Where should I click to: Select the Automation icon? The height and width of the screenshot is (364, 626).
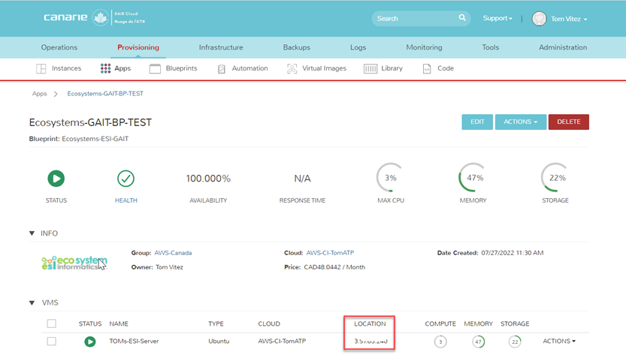pyautogui.click(x=222, y=68)
